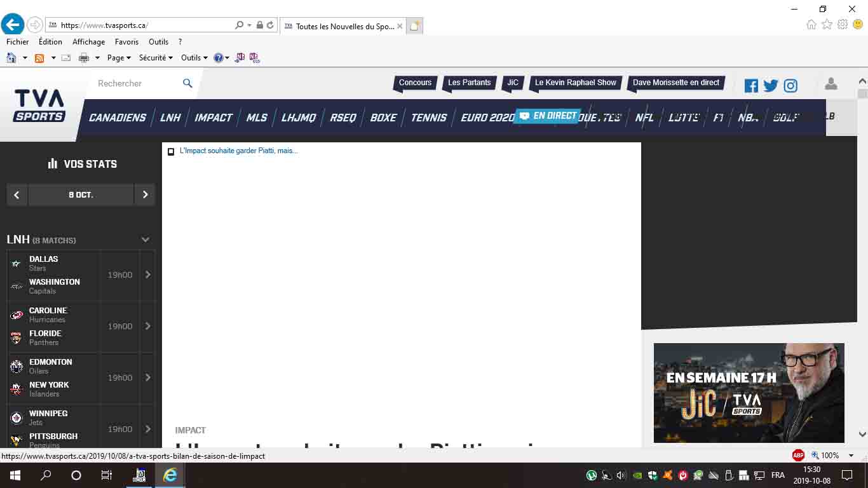Click the magnifier search icon in address bar

coord(239,25)
